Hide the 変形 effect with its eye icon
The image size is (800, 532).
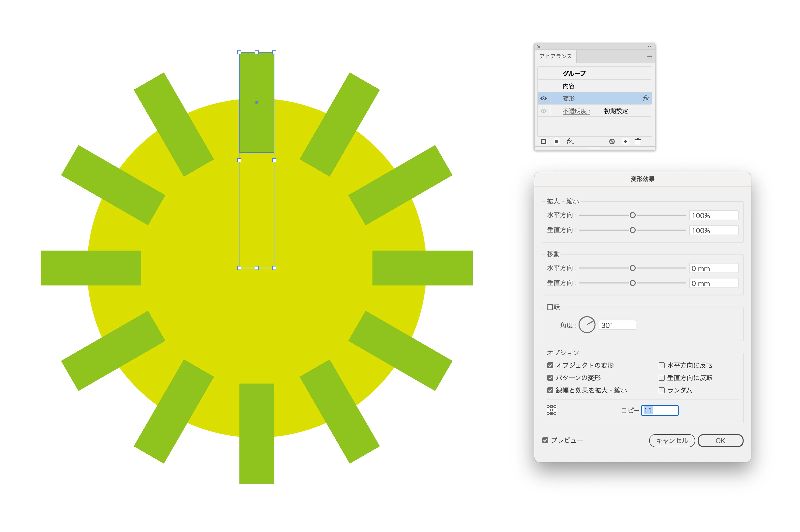pos(543,98)
